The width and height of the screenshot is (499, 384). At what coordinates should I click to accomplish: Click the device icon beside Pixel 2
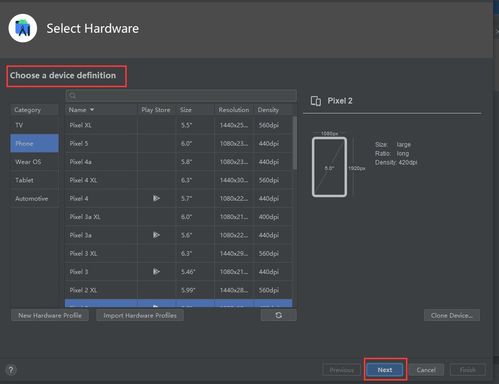[316, 101]
